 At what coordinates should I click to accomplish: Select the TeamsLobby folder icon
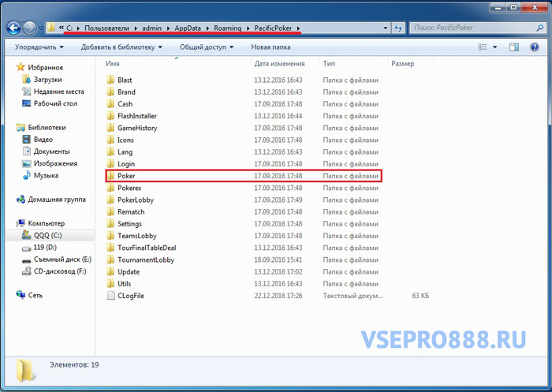110,236
